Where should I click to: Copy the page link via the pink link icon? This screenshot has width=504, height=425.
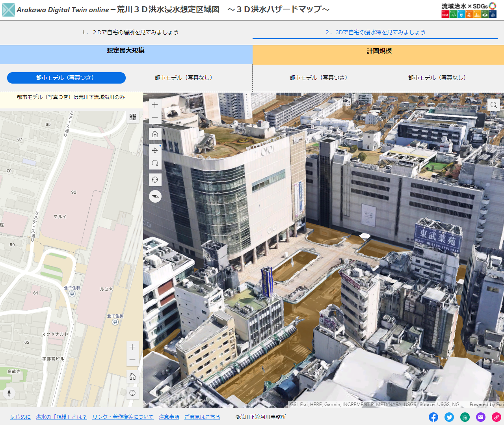click(496, 417)
